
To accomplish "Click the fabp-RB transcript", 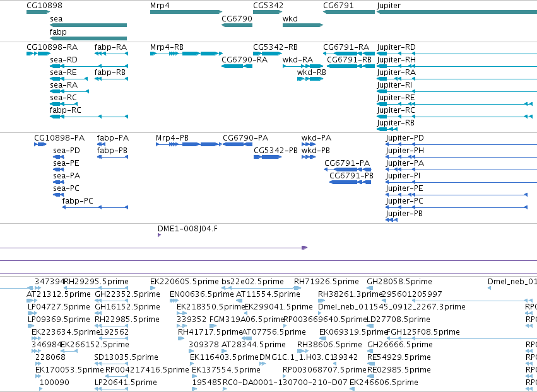I will [111, 79].
